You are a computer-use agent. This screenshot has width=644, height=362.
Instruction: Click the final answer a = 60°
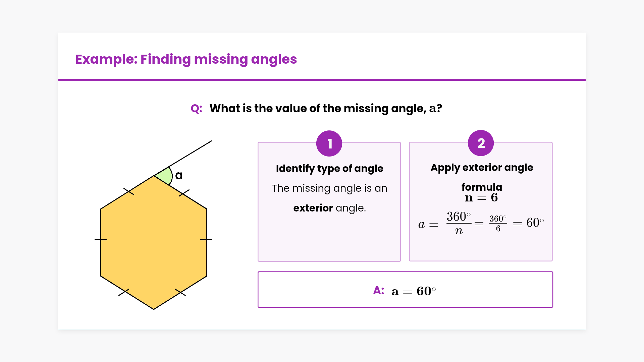(414, 291)
